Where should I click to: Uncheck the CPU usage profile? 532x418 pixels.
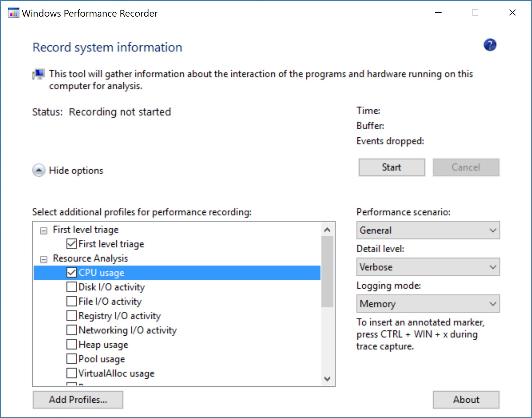[72, 272]
